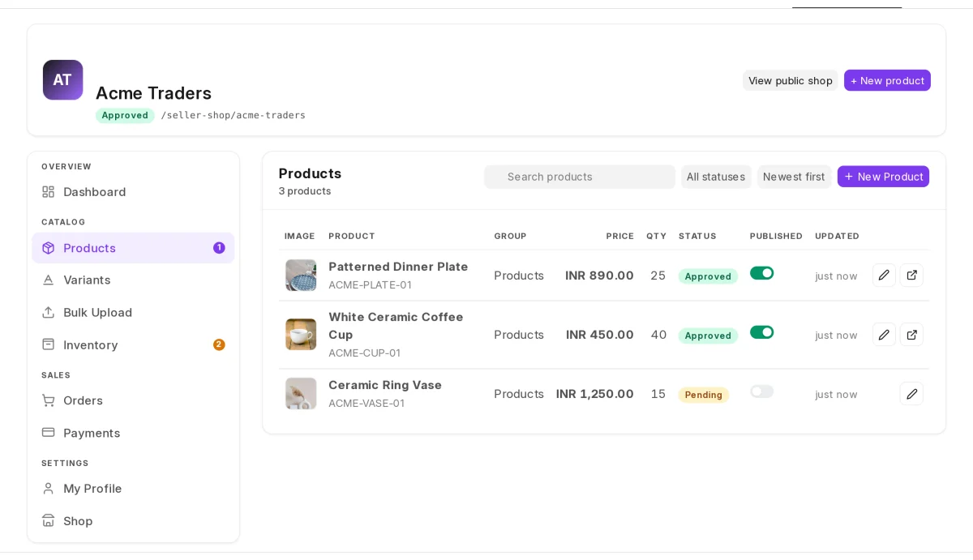Open White Ceramic Coffee Cup thumbnail
The image size is (973, 560).
click(x=301, y=335)
